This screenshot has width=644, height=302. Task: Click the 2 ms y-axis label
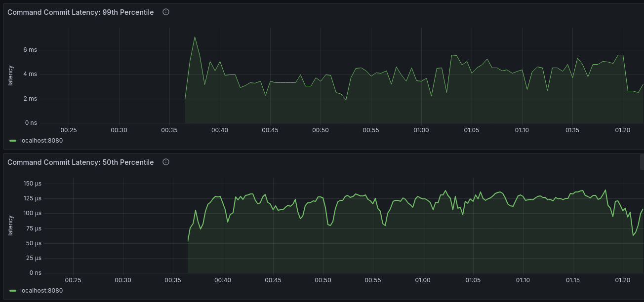tap(30, 99)
